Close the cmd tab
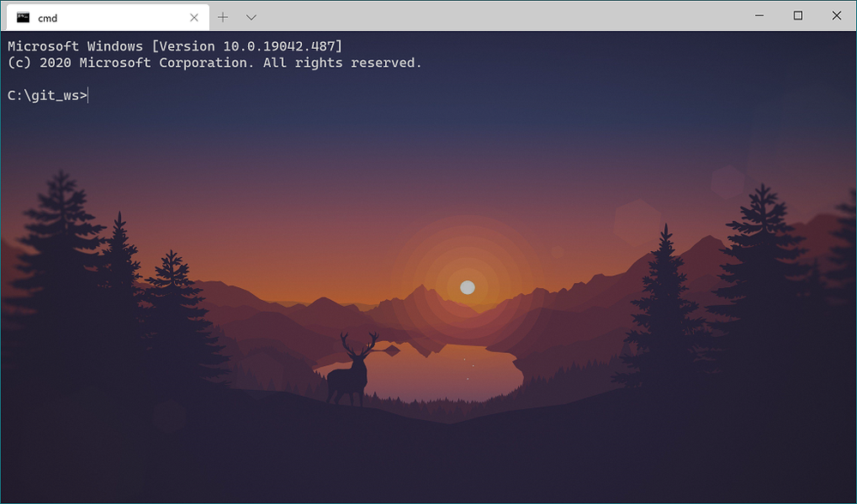 point(194,17)
